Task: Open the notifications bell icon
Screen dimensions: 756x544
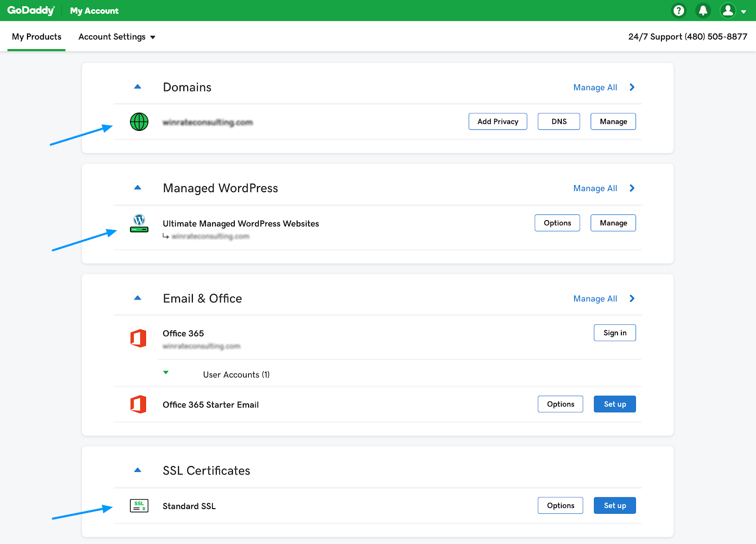Action: [703, 10]
